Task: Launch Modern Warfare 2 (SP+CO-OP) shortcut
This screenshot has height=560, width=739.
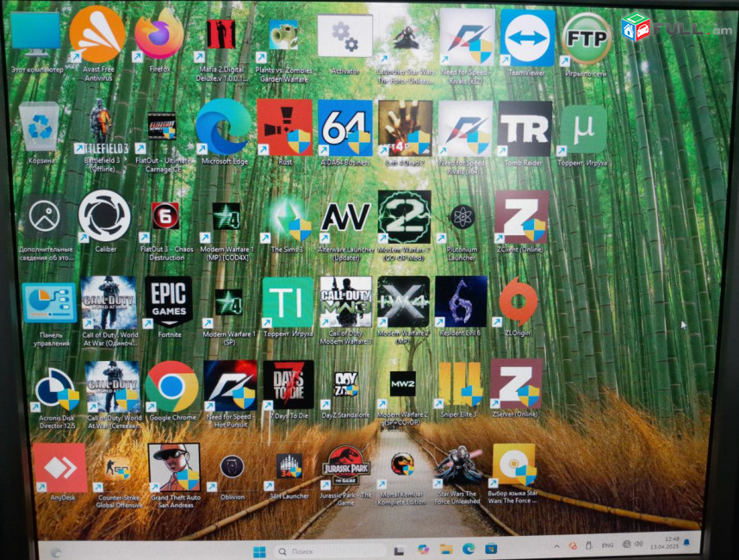Action: [x=403, y=383]
